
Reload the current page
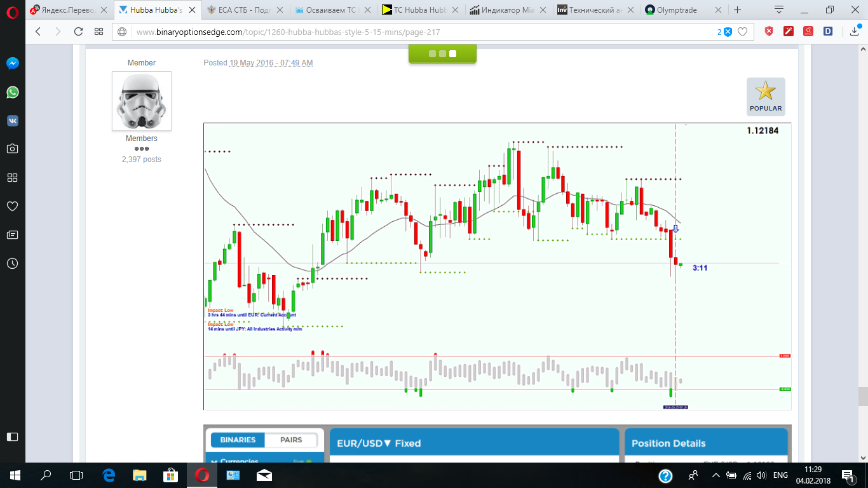(x=78, y=32)
